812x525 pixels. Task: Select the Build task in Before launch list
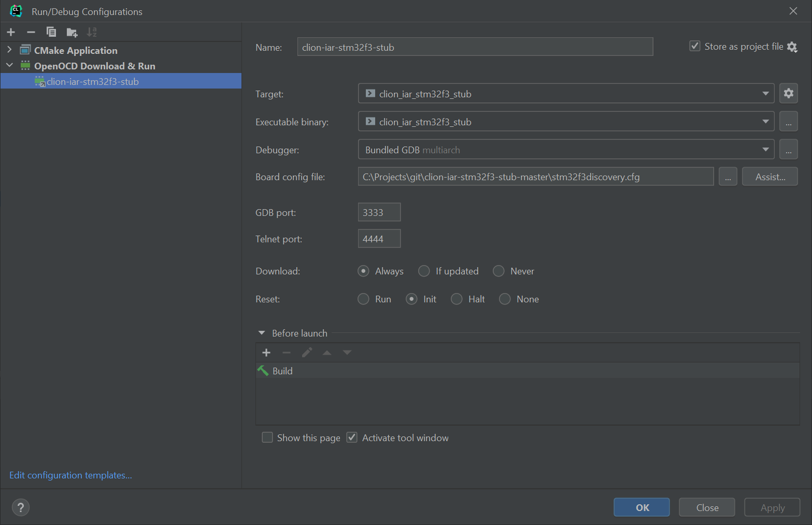click(x=528, y=370)
